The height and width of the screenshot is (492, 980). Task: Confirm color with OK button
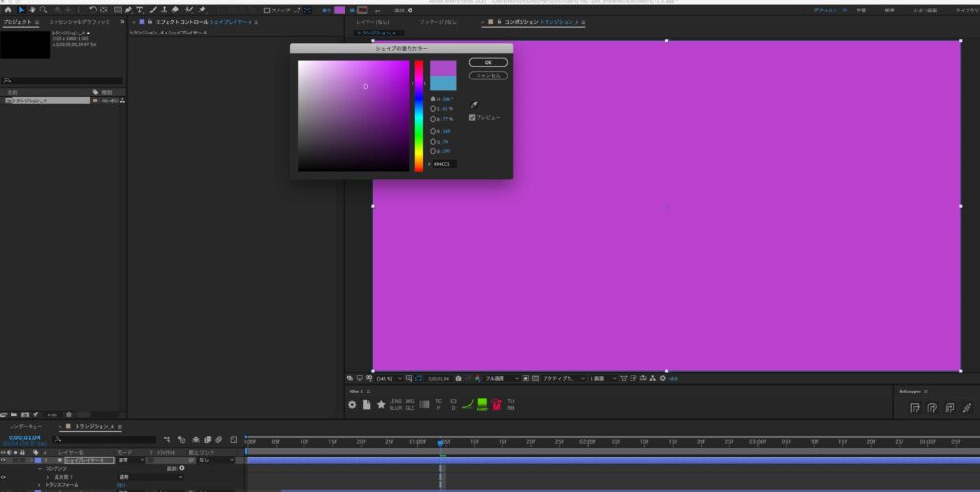[x=488, y=62]
